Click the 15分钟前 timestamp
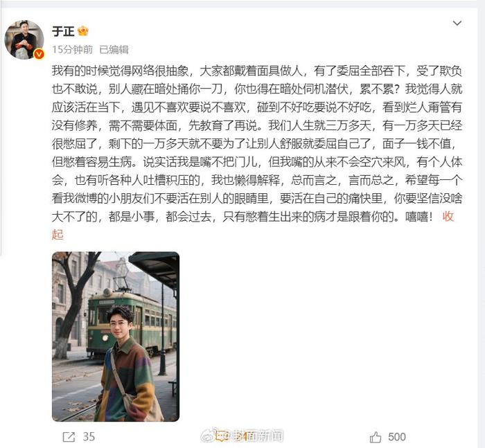 click(72, 49)
